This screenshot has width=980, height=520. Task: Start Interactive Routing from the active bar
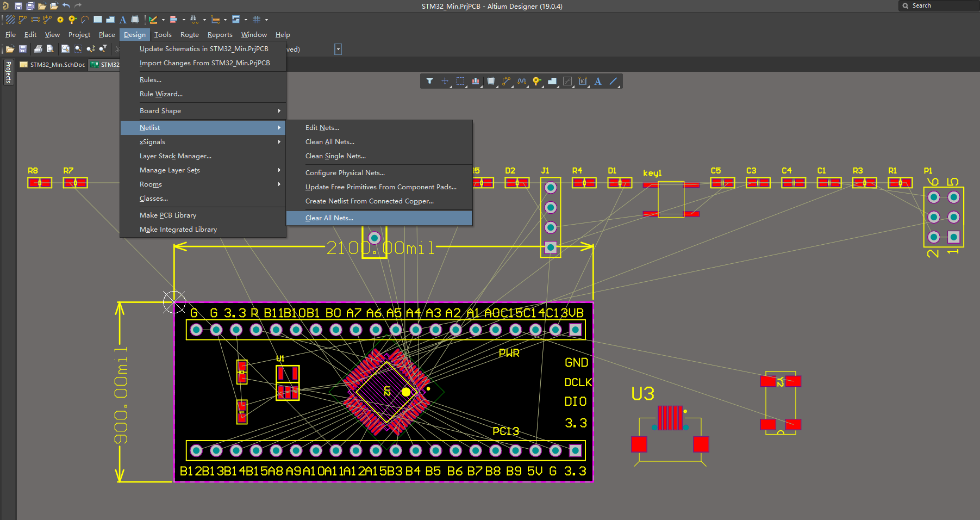click(507, 81)
